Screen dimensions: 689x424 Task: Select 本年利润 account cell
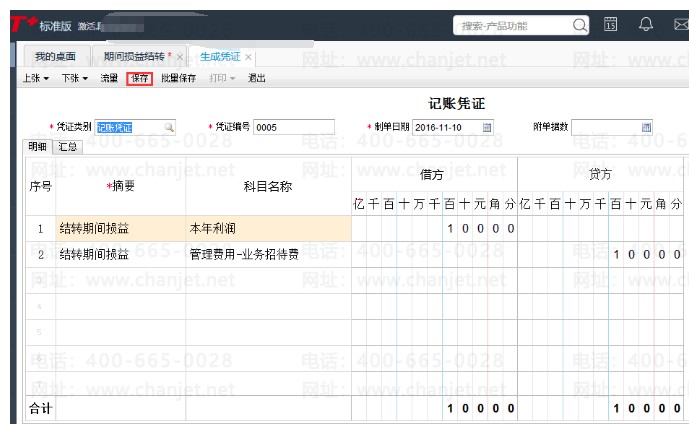[268, 228]
